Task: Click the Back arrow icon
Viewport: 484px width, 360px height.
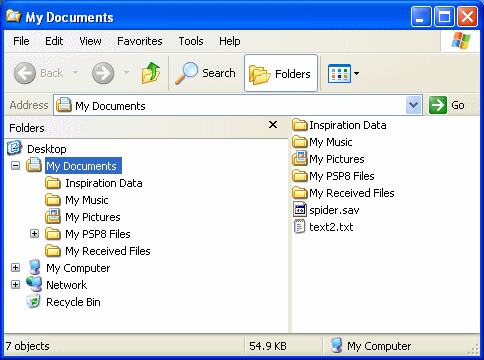Action: coord(25,73)
